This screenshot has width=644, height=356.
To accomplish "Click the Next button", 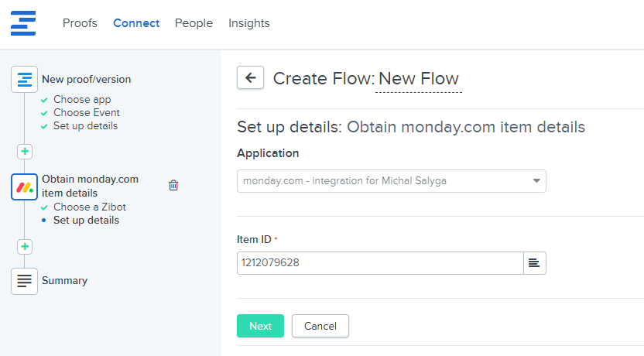I will pos(260,326).
